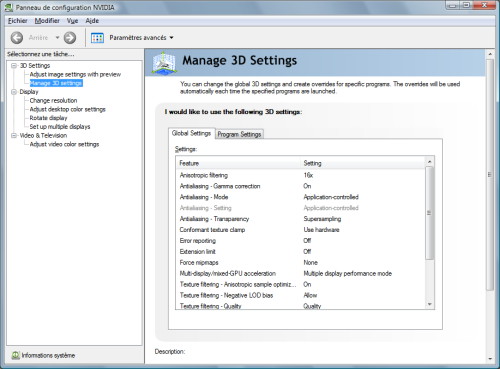Click the Manage 3D Settings header icon
Viewport: 500px width, 369px height.
[x=164, y=63]
